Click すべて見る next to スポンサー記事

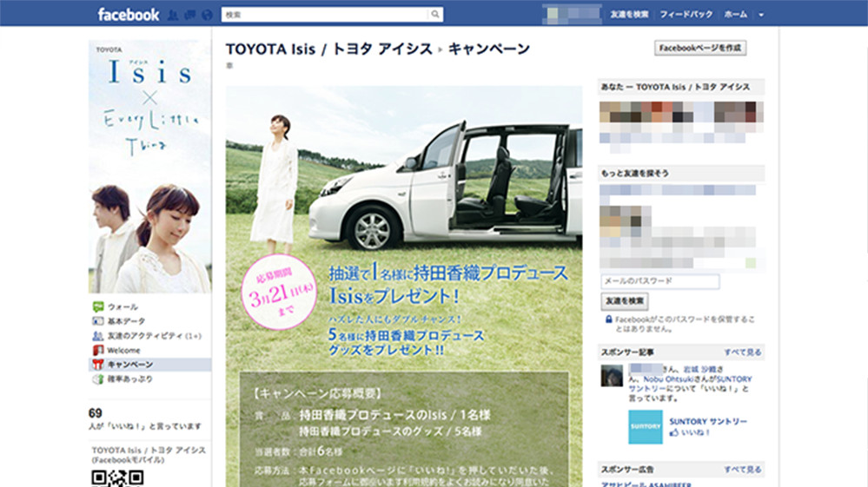[742, 352]
